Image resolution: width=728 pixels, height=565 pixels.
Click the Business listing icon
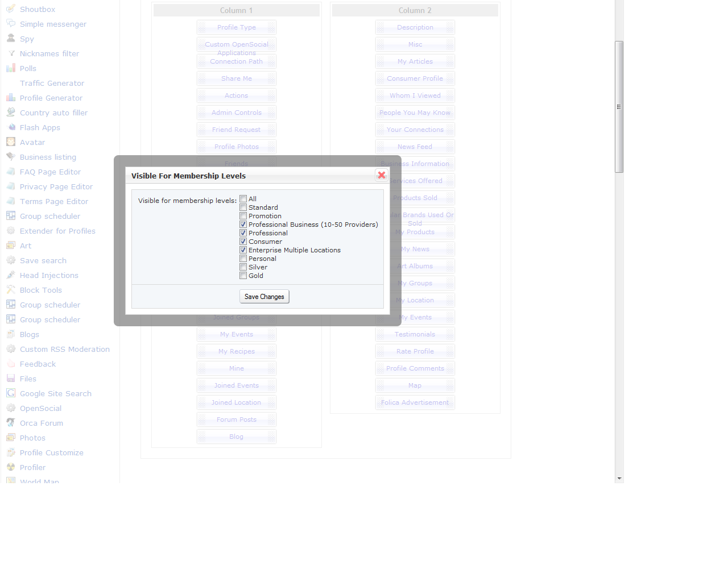11,157
